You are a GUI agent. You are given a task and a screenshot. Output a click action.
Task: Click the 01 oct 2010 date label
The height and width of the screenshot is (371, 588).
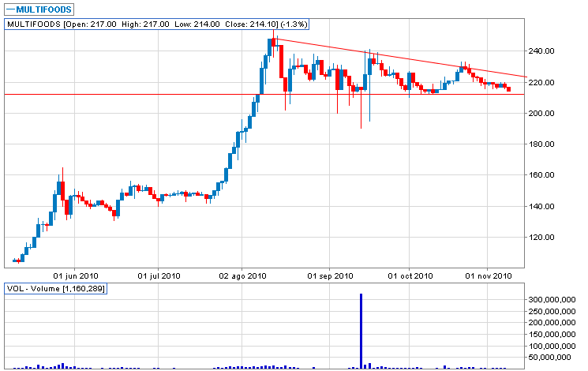click(410, 276)
